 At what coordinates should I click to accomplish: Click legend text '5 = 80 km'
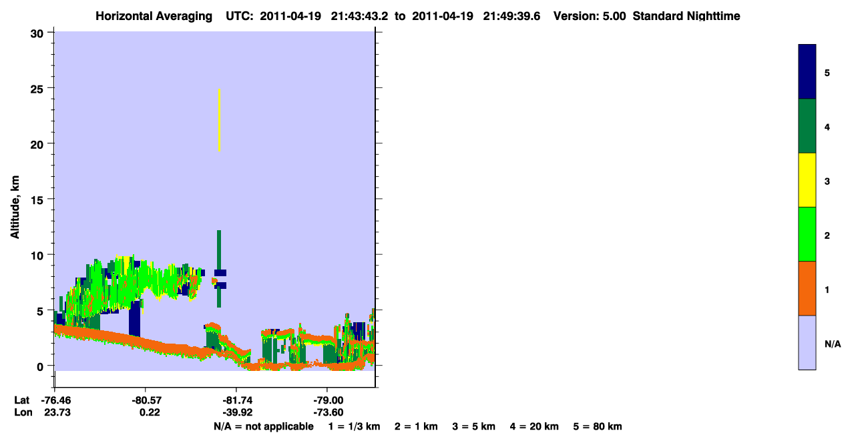[x=598, y=426]
